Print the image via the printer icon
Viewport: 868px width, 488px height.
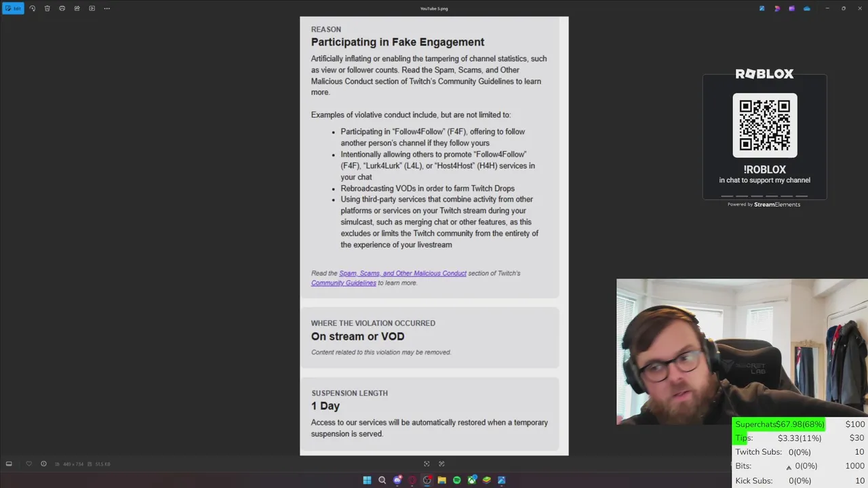[62, 8]
